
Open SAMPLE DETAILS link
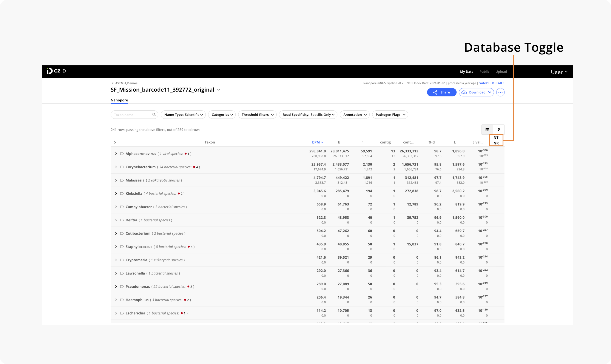point(492,83)
